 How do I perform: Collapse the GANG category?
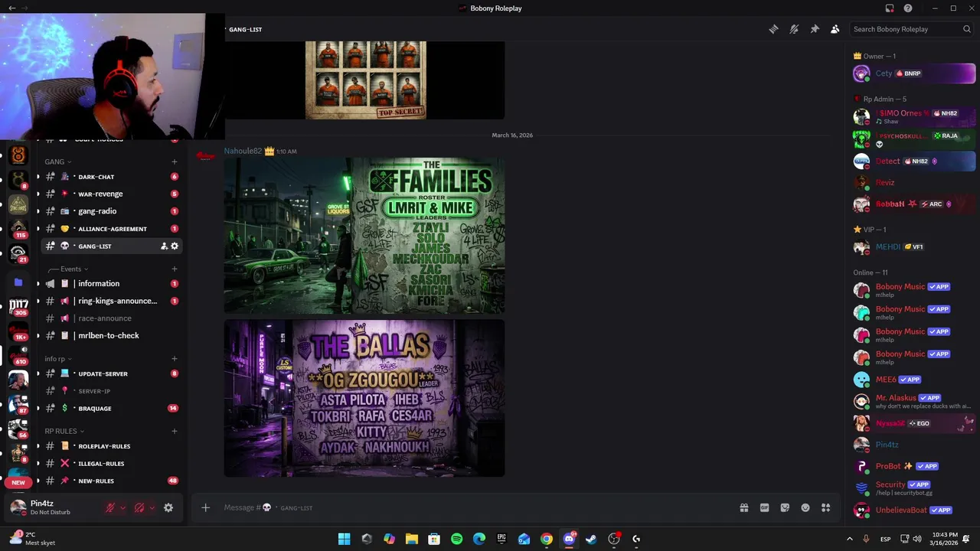[x=57, y=161]
